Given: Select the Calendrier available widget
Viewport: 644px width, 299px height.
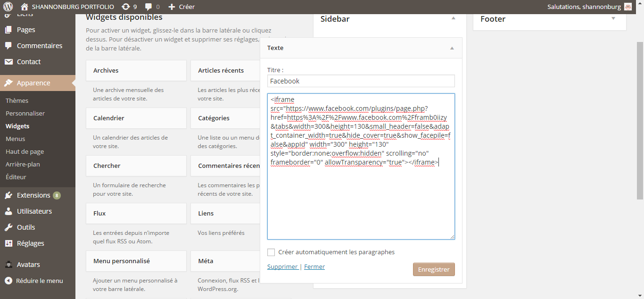Looking at the screenshot, I should [x=136, y=118].
